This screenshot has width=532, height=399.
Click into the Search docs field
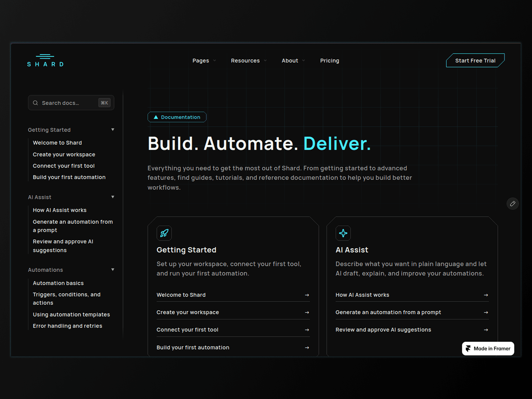pyautogui.click(x=71, y=103)
